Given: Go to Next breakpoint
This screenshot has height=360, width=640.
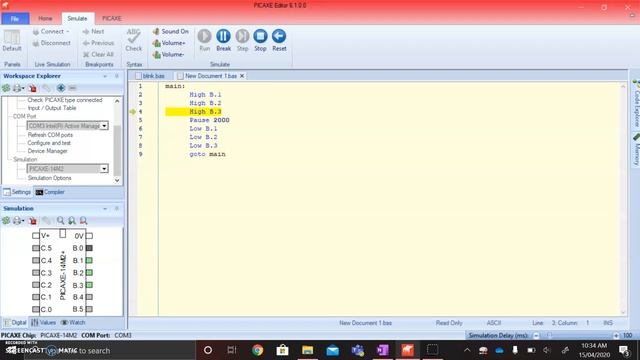Looking at the screenshot, I should [93, 31].
